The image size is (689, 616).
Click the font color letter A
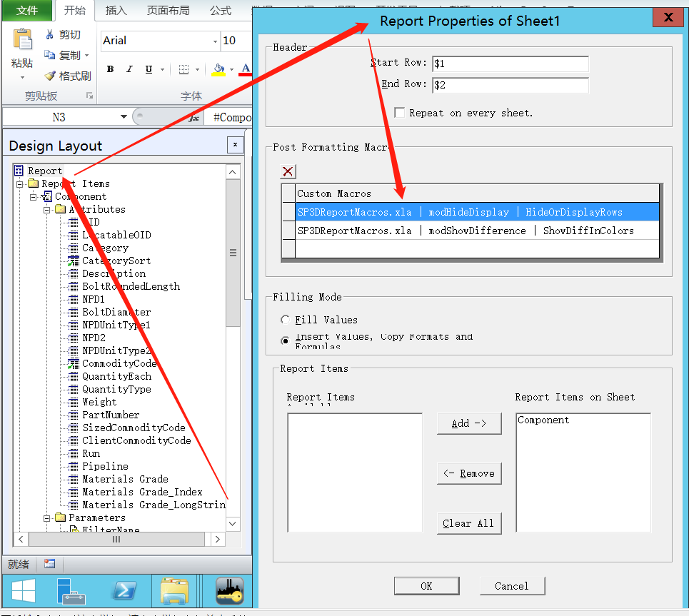246,69
